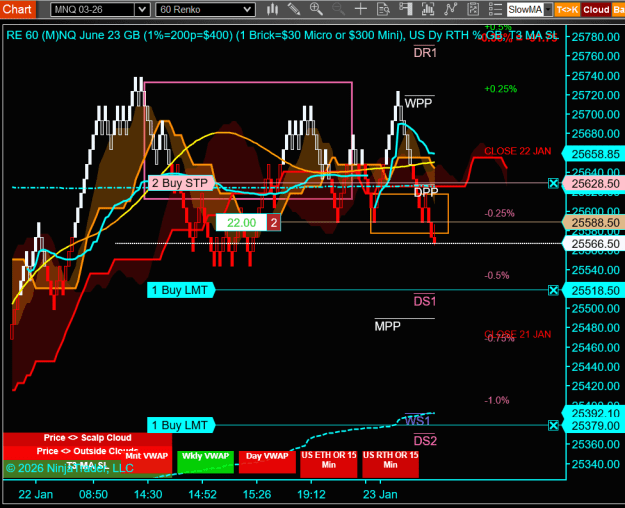Click the 25588.50 entry price marker
The image size is (625, 508).
594,223
